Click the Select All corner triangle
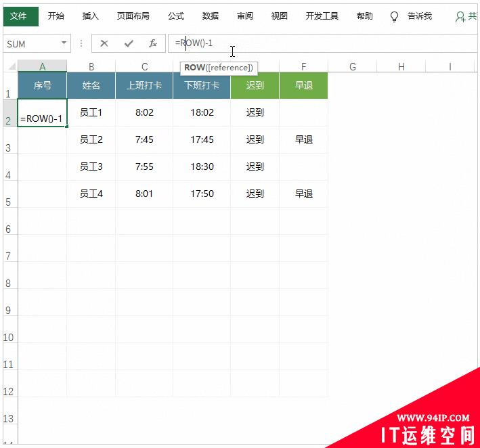Viewport: 480px width, 448px height. tap(12, 66)
